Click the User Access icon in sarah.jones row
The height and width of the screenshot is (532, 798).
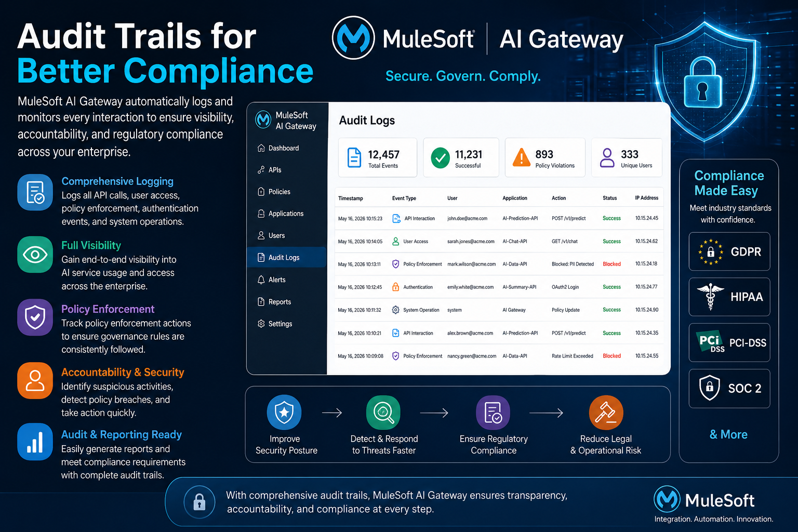point(396,242)
